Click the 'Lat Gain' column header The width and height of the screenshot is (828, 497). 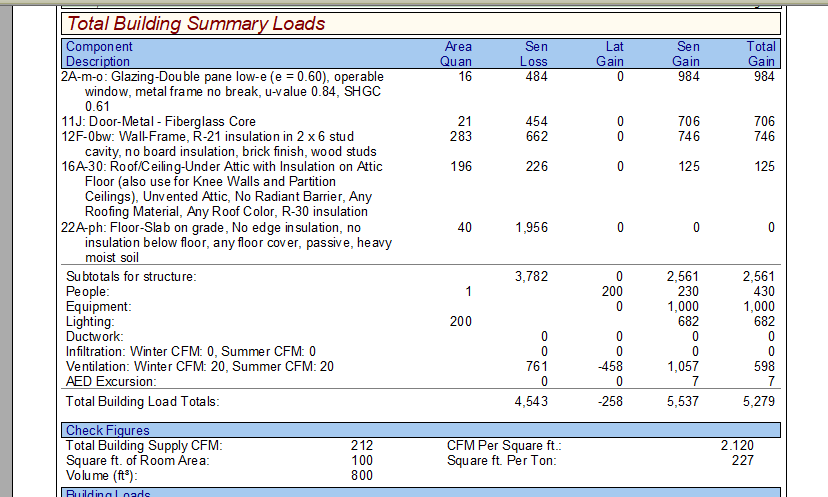click(610, 54)
